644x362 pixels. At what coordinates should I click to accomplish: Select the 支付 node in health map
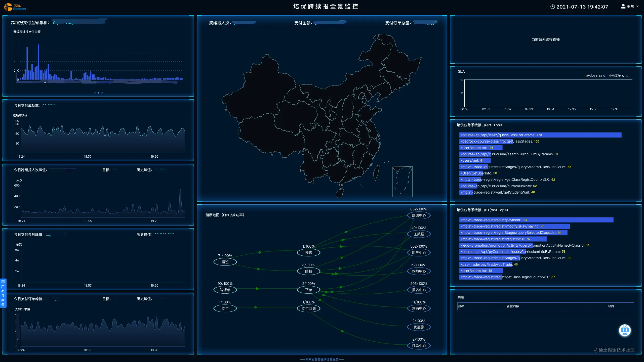click(x=225, y=308)
